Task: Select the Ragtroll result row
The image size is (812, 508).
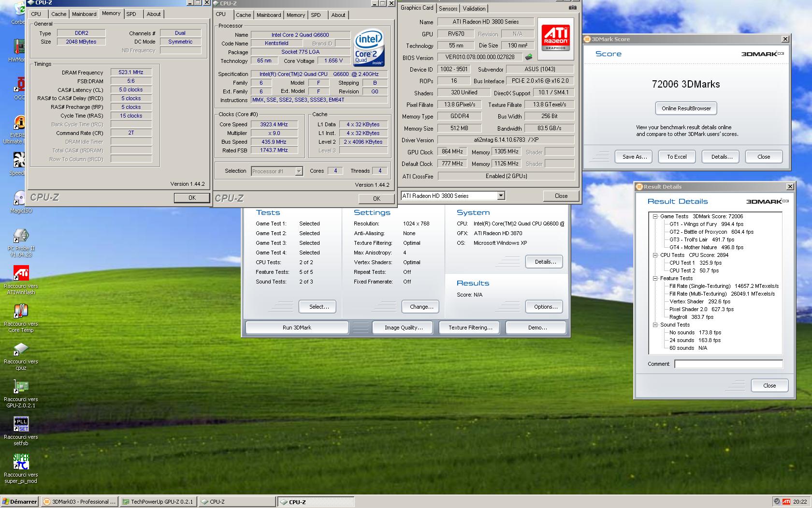Action: 691,317
